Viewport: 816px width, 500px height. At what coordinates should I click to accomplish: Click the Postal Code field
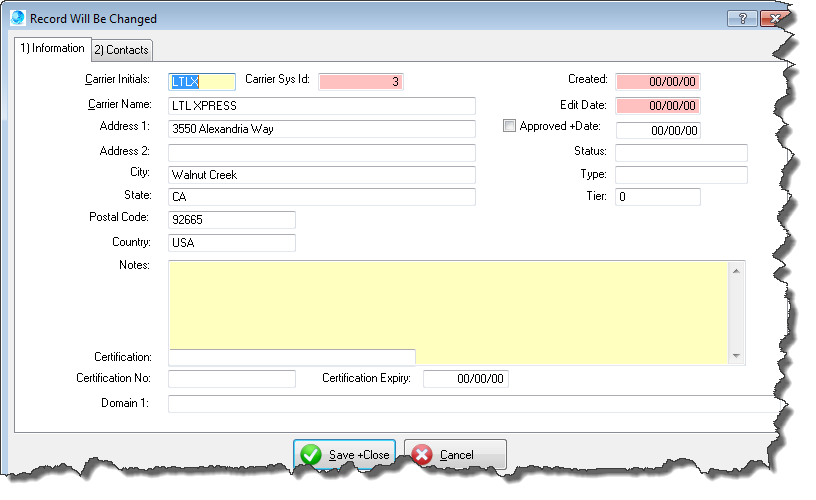(x=232, y=219)
